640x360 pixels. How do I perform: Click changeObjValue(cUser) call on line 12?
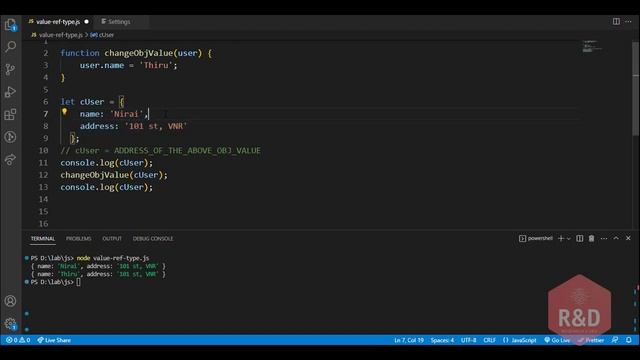[x=114, y=175]
